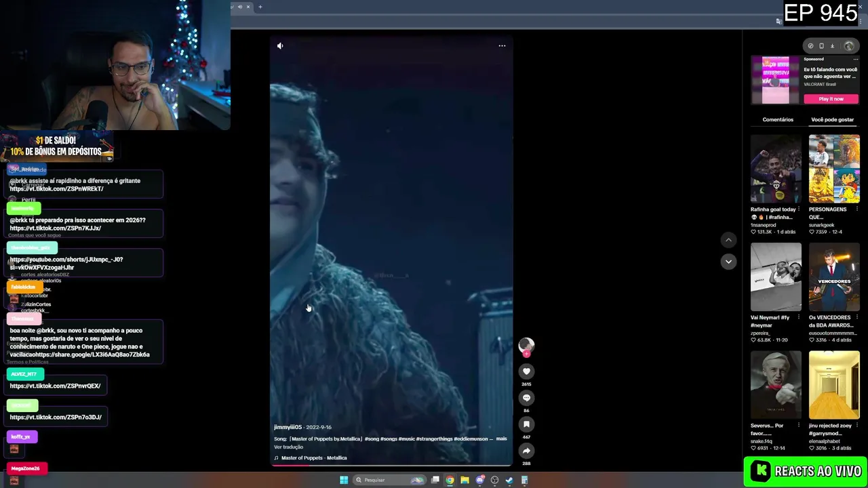This screenshot has height=488, width=868.
Task: Mute the TikTok video sound
Action: (280, 45)
